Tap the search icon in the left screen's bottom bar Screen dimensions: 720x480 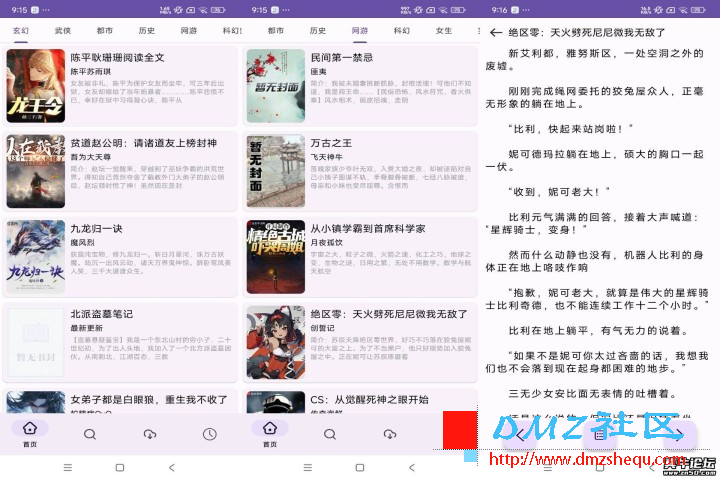tap(90, 434)
